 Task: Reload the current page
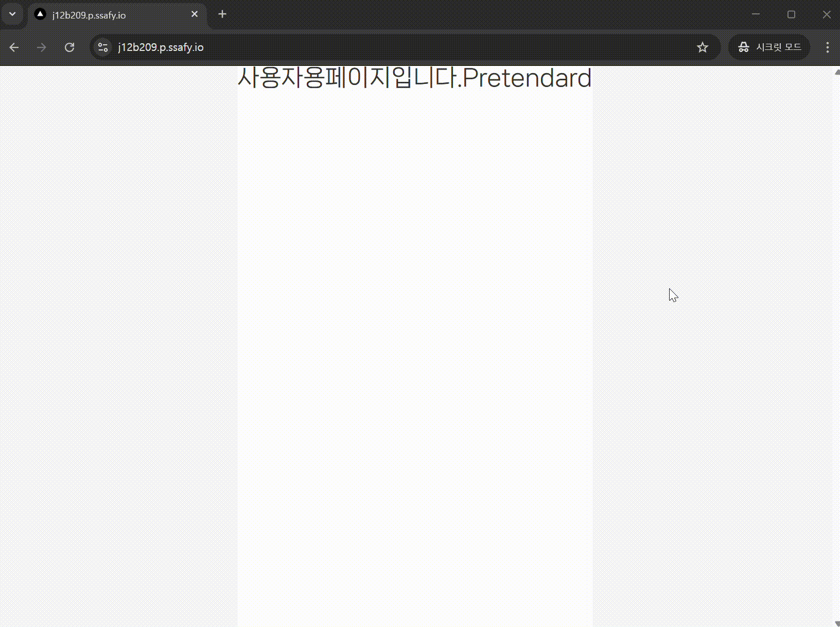tap(69, 47)
